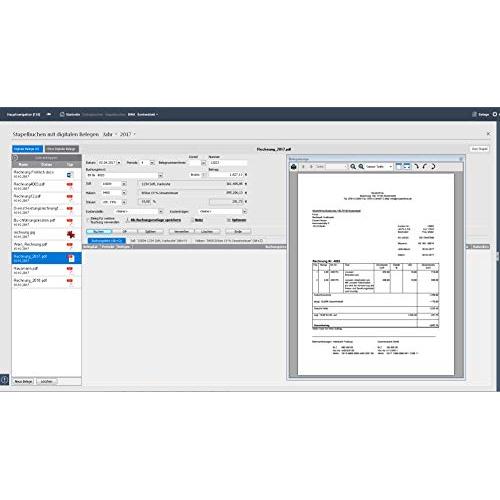This screenshot has width=500, height=500.
Task: Open the Haben account dropdown
Action: point(124,193)
